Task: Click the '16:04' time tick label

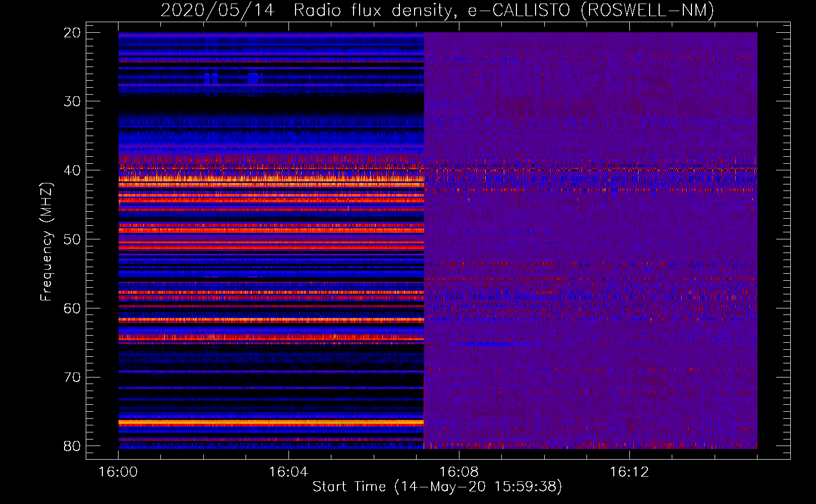Action: click(288, 472)
